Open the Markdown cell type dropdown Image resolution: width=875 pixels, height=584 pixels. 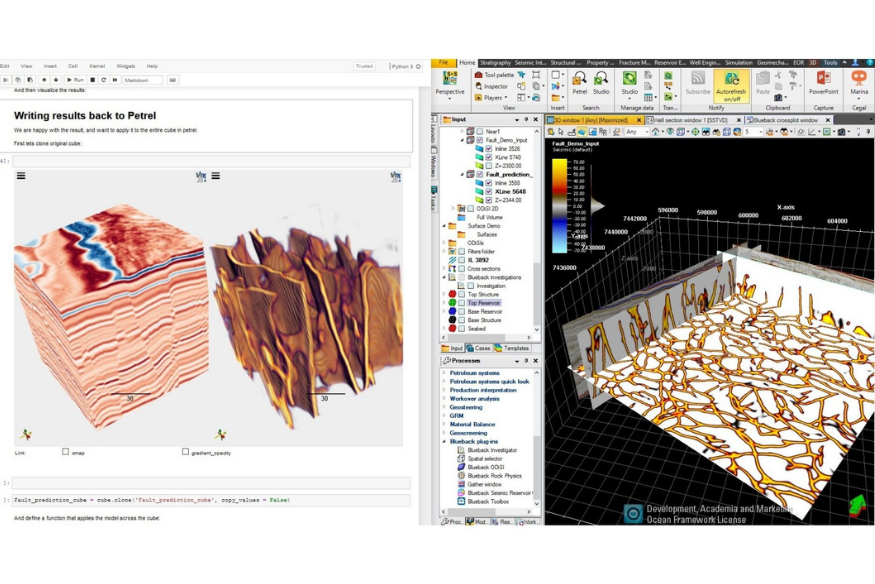point(142,80)
